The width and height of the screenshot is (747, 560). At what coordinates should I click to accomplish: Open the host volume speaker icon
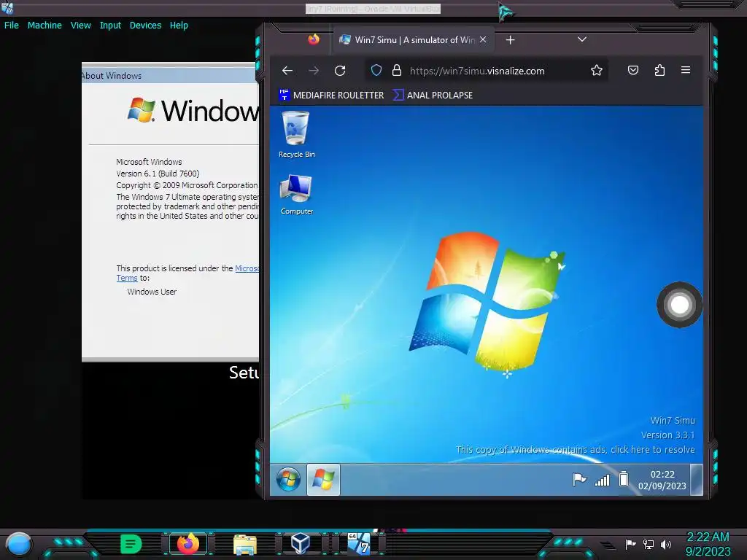tap(666, 544)
